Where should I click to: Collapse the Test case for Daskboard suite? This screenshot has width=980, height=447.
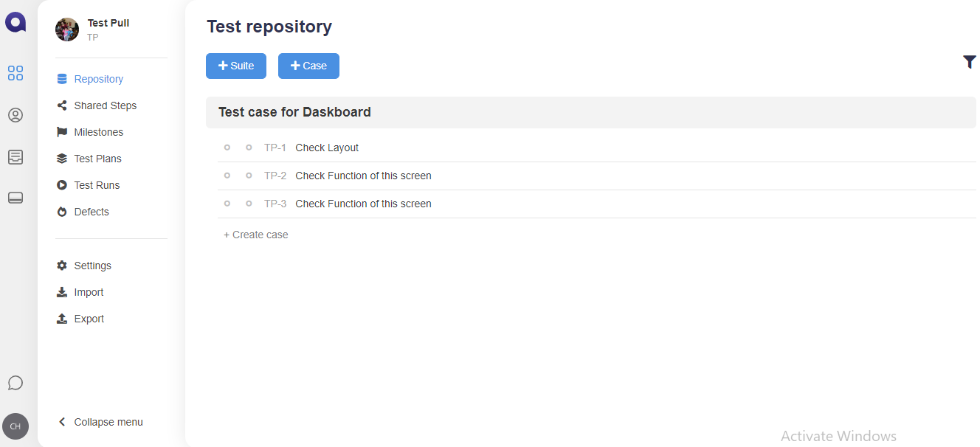pyautogui.click(x=294, y=112)
